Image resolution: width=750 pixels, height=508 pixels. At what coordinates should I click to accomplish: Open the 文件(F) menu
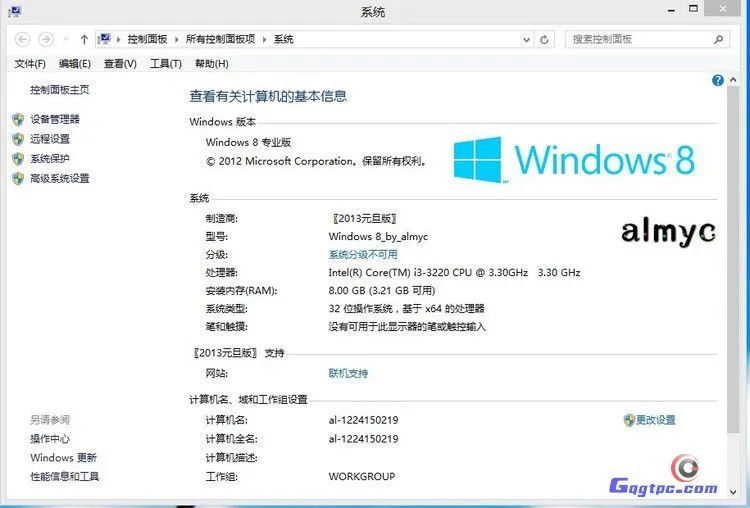30,64
